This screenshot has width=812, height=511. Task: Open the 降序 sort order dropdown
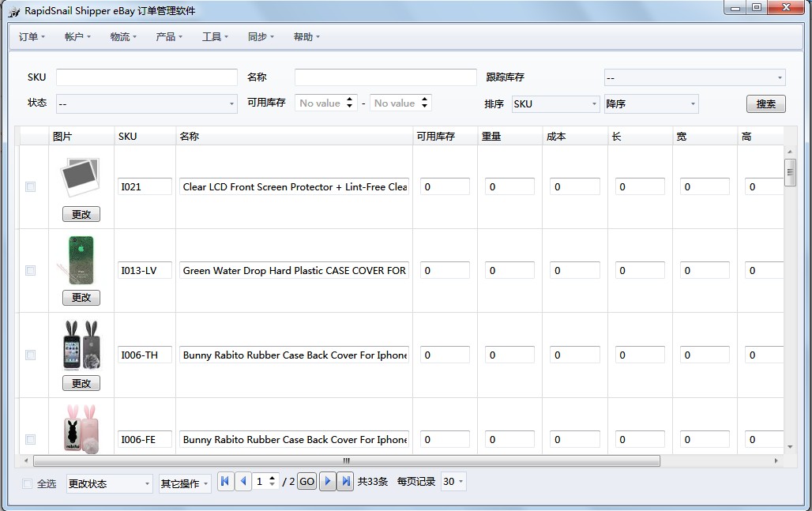651,104
